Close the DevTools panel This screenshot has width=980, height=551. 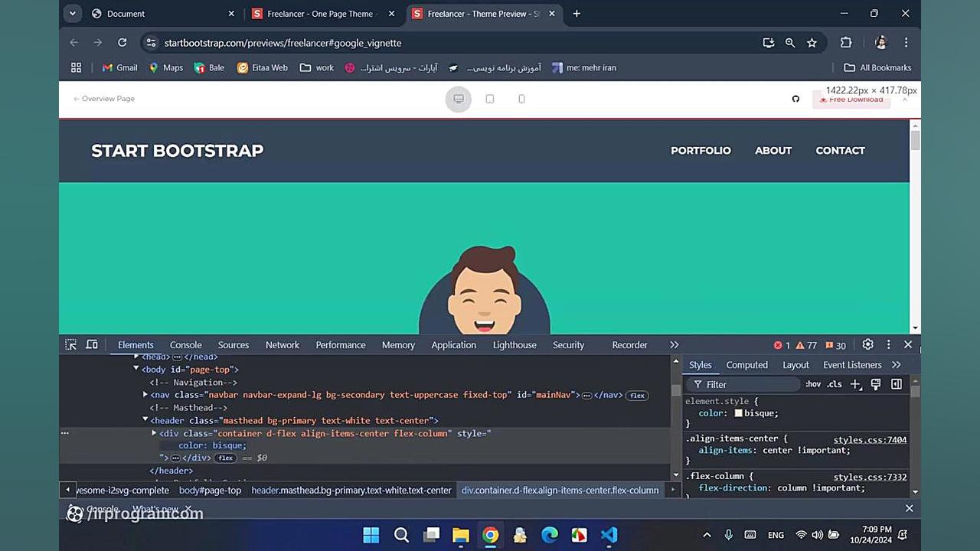pos(908,345)
